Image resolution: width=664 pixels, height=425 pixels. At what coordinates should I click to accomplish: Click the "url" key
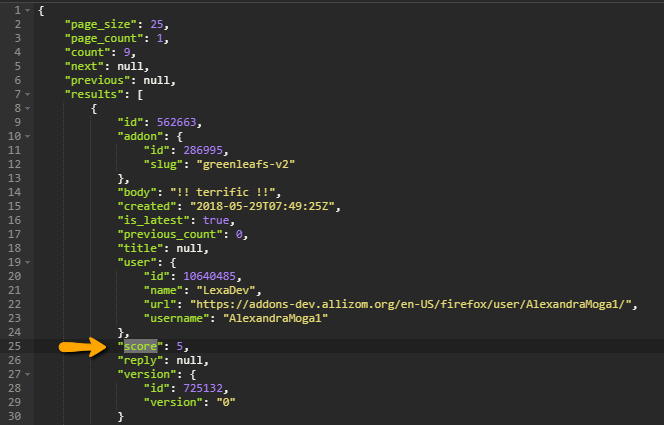(160, 304)
